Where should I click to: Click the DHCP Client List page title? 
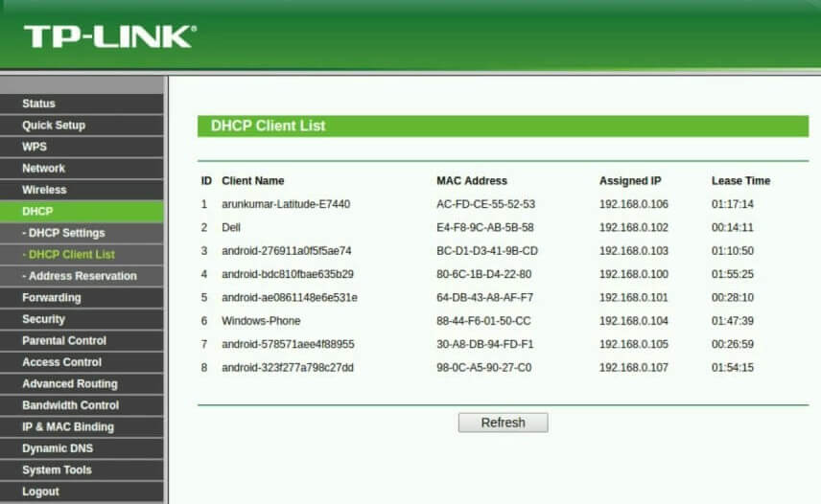tap(269, 126)
